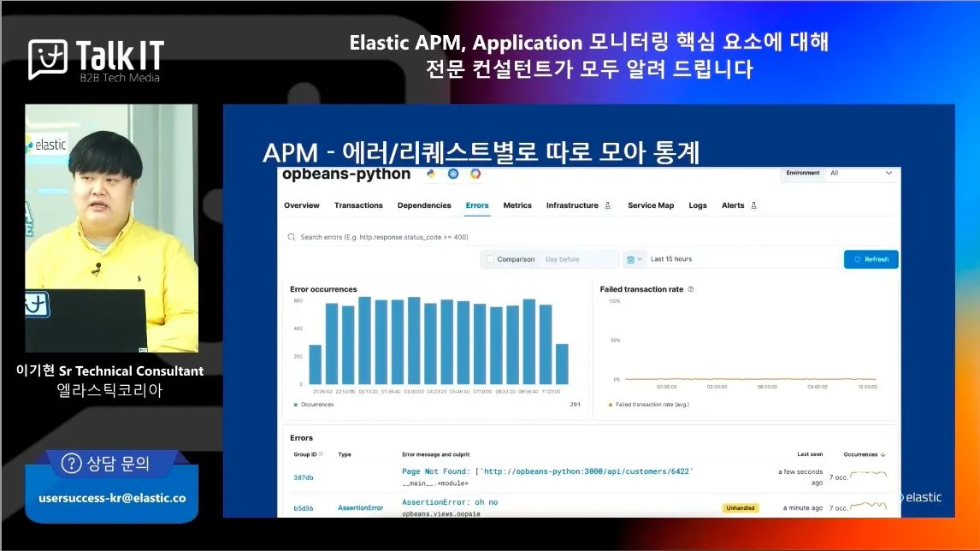980x551 pixels.
Task: Click the Error occurrences chart title
Action: pyautogui.click(x=323, y=289)
